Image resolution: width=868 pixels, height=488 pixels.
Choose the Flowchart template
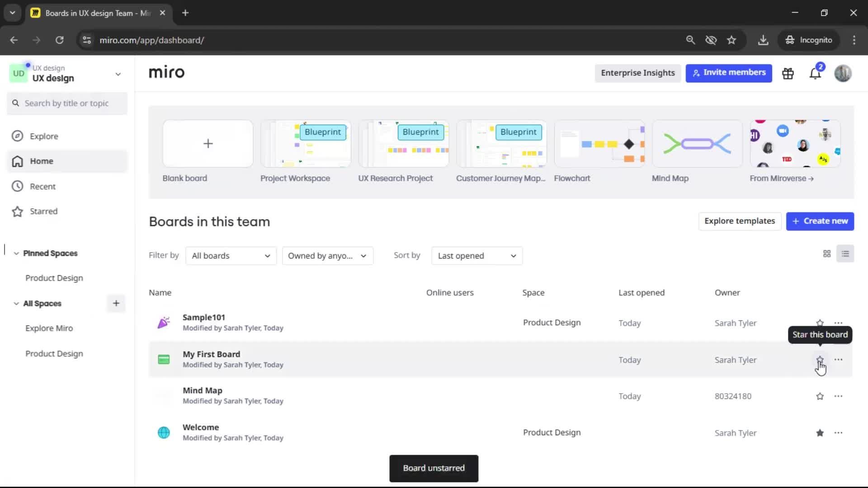[x=599, y=144]
